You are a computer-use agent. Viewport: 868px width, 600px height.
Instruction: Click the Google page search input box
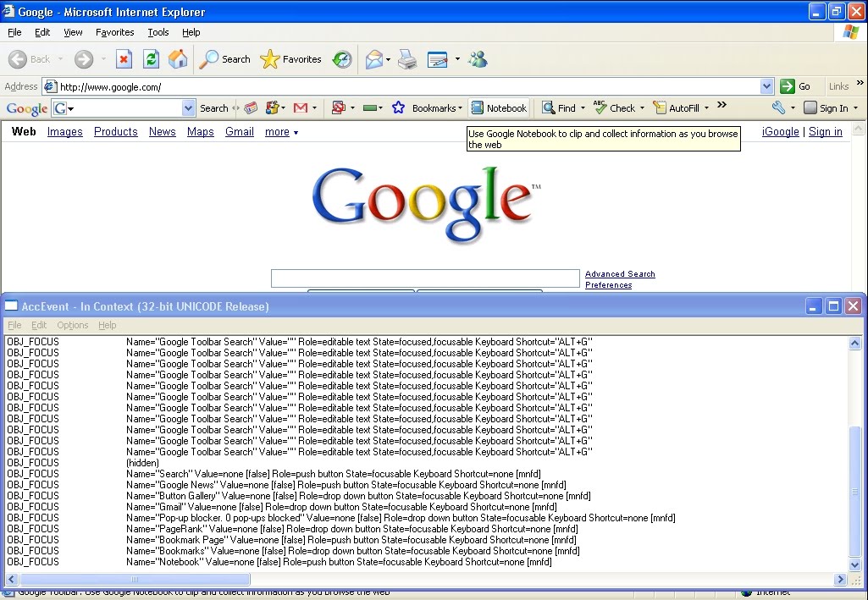(x=425, y=278)
